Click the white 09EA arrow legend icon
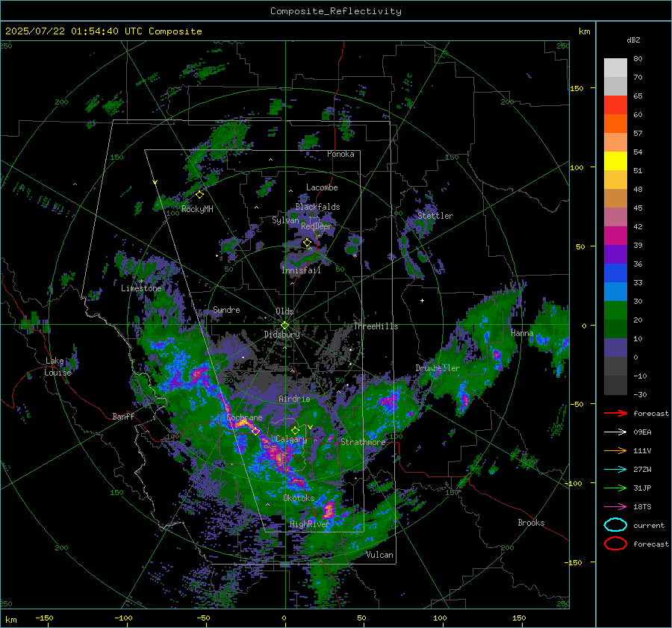Screen dimensions: 672x628 click(x=615, y=432)
